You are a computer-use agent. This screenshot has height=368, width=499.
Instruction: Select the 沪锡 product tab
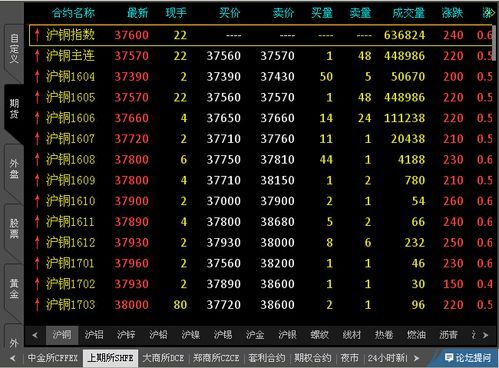(223, 335)
